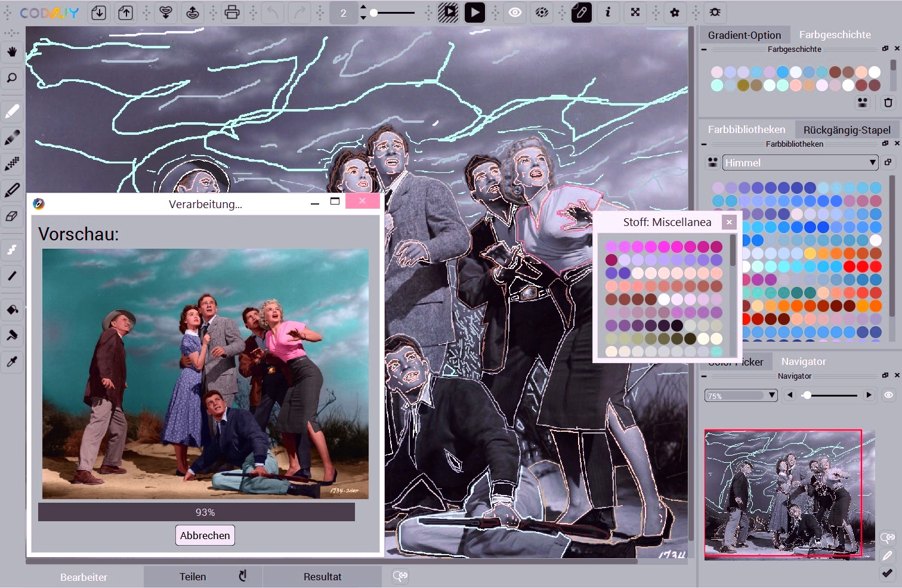Toggle the active pen mode button in toolbar
902x588 pixels.
click(581, 13)
